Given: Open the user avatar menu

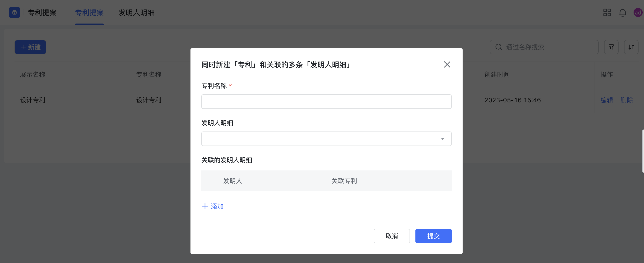Looking at the screenshot, I should tap(638, 12).
